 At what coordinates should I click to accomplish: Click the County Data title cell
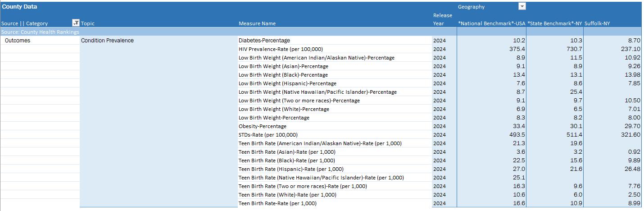[x=19, y=7]
